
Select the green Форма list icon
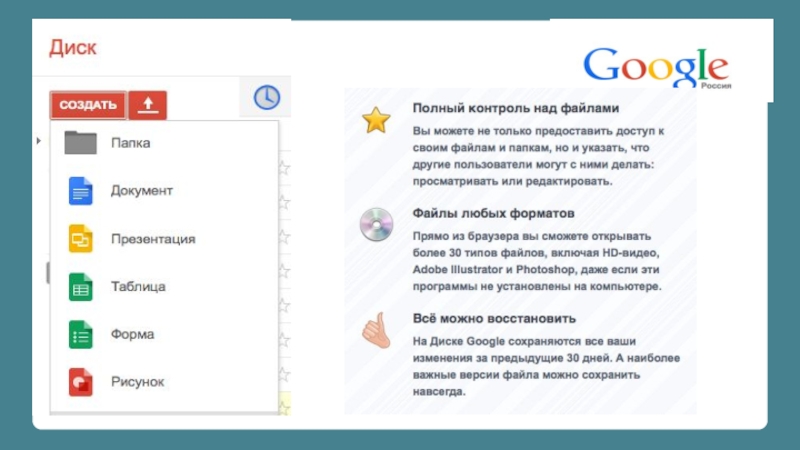(x=81, y=334)
